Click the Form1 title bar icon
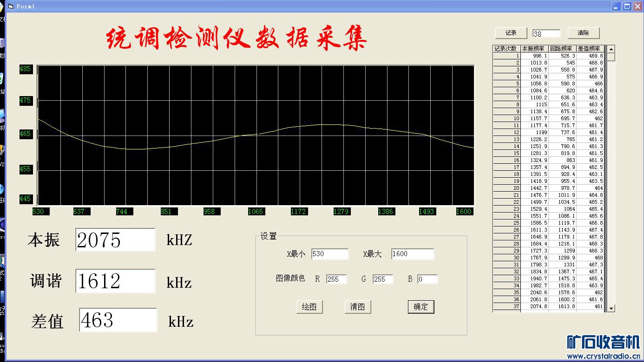The width and height of the screenshot is (644, 362). coord(11,6)
